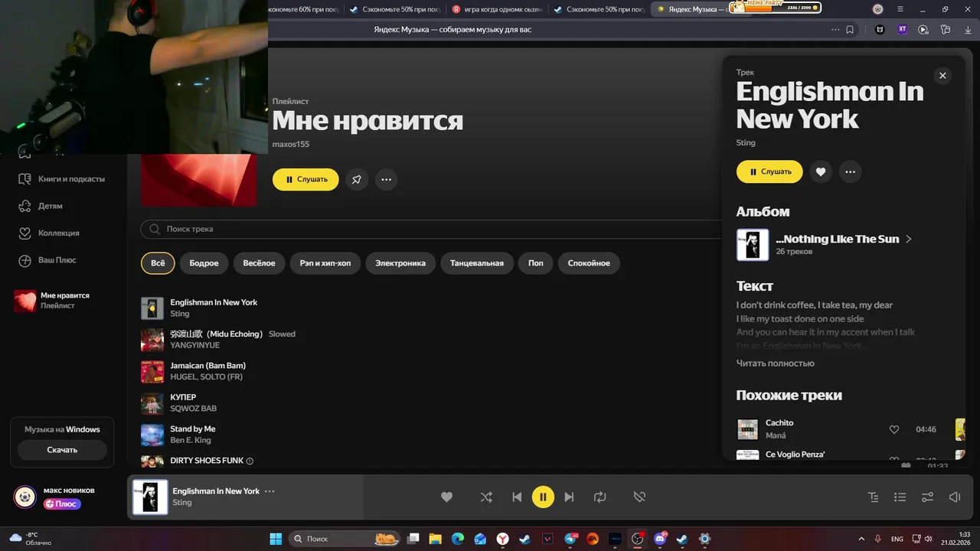The height and width of the screenshot is (551, 980).
Task: Skip to the previous track
Action: click(517, 497)
